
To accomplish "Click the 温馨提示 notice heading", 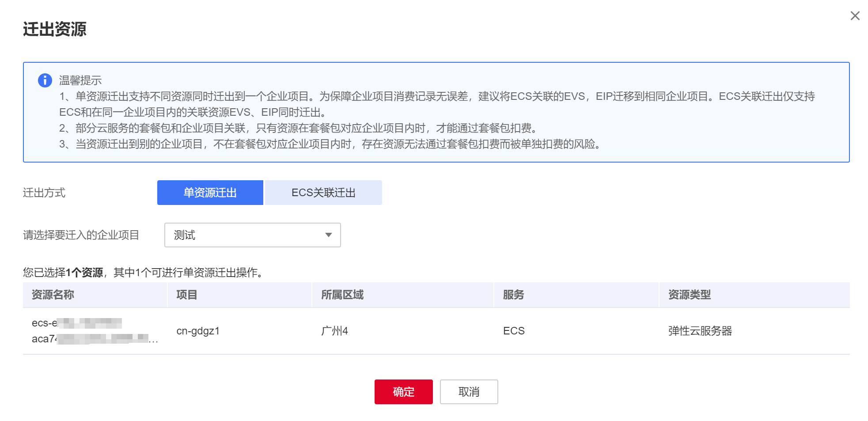I will pos(80,80).
